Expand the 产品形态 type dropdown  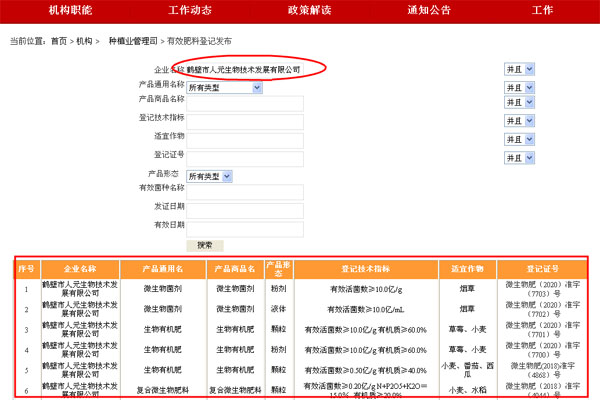coord(209,176)
